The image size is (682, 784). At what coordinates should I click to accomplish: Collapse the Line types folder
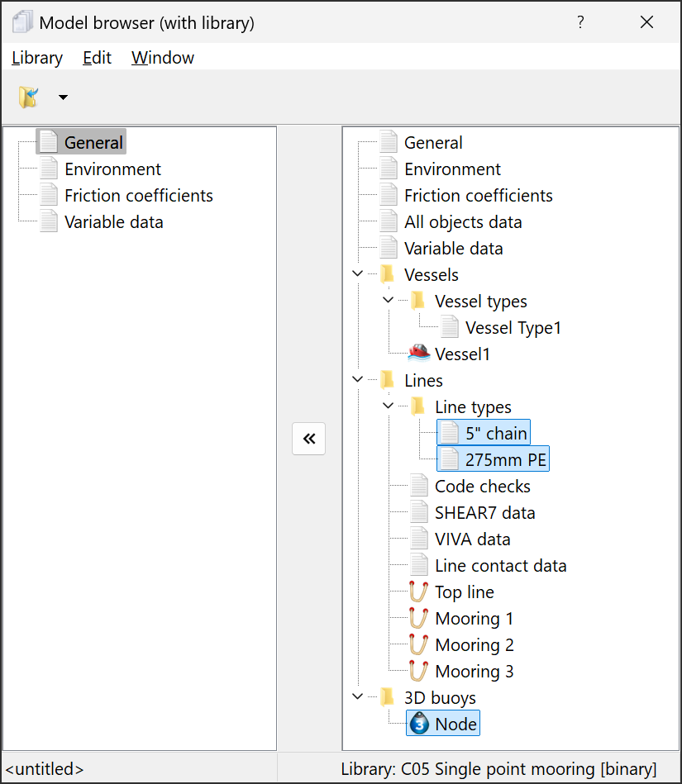pyautogui.click(x=388, y=406)
